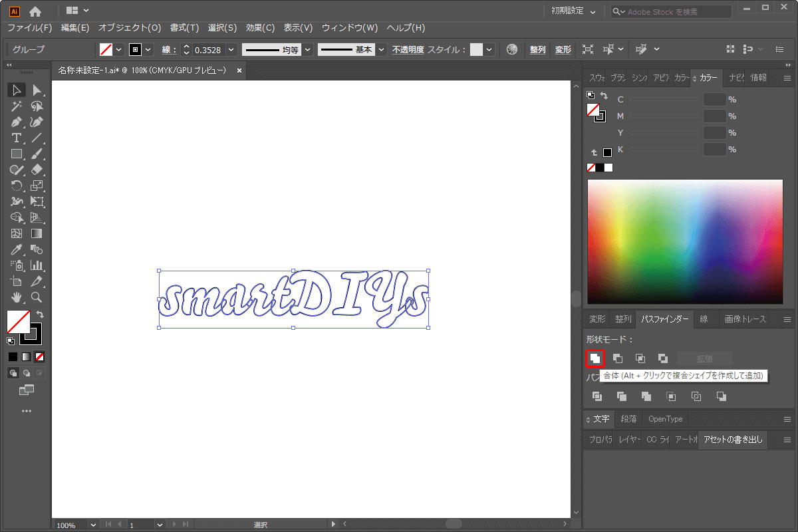This screenshot has height=532, width=798.
Task: Select the Column Graph tool
Action: pos(37,265)
